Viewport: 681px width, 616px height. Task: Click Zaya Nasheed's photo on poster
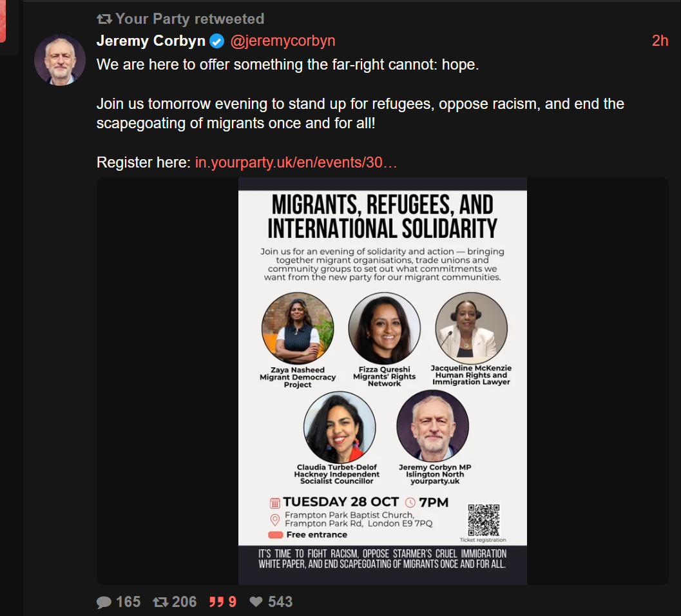[298, 328]
